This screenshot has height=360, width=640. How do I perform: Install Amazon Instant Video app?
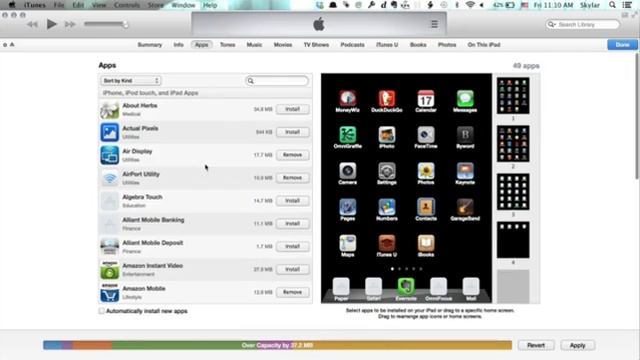tap(292, 269)
